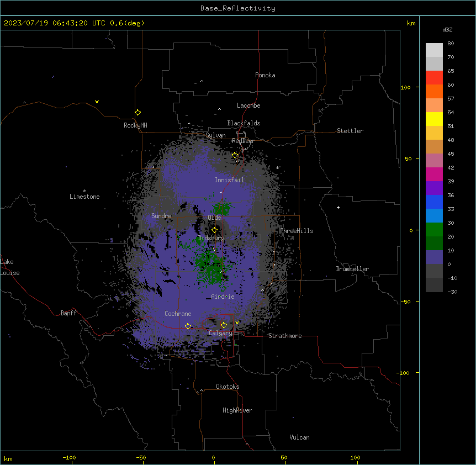
Task: Click the yellow legend swatch between 54 and 51
Action: point(434,119)
